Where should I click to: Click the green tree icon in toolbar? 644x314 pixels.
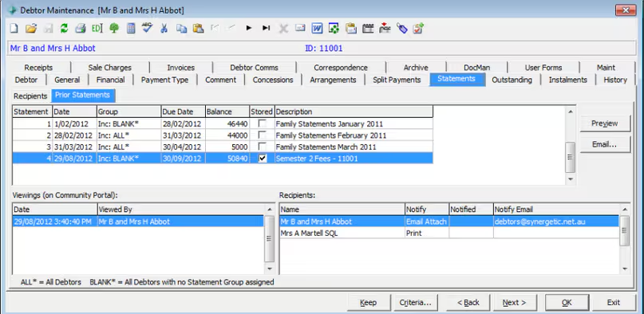pos(114,28)
